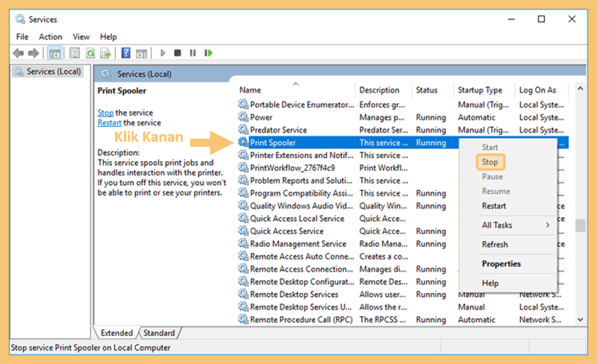Screen dimensions: 597x364
Task: Click the gear icon of Radio Management Service
Action: pyautogui.click(x=243, y=242)
